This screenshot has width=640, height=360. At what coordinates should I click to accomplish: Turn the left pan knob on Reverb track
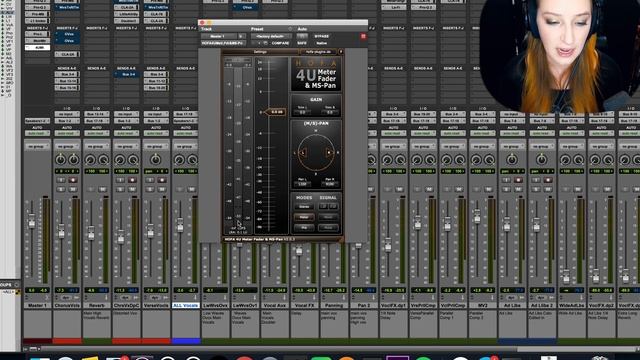(x=90, y=160)
